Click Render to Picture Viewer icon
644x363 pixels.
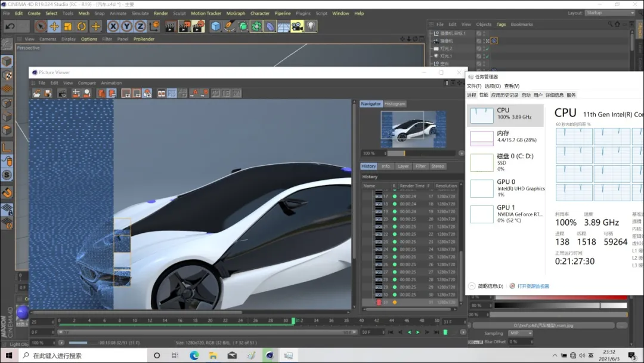[184, 26]
